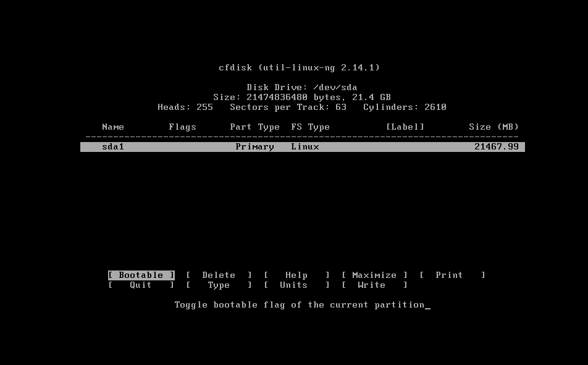588x365 pixels.
Task: Click the Linux filesystem type cell
Action: point(305,146)
